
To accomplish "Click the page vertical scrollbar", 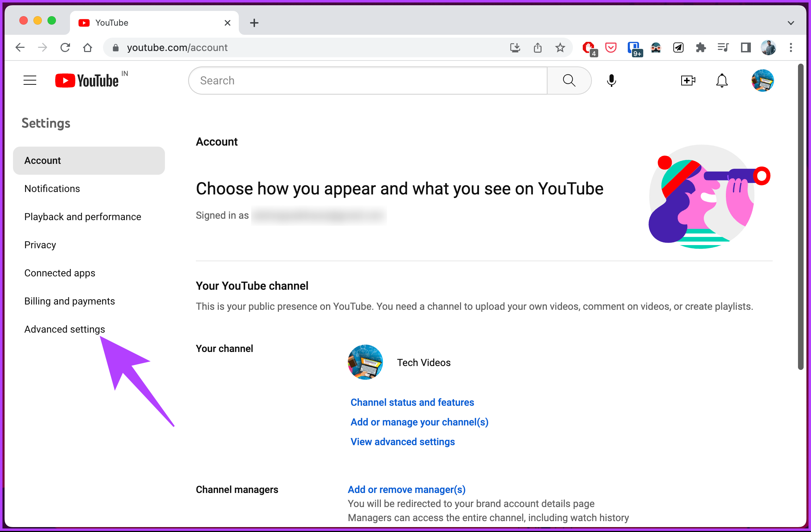I will [800, 217].
